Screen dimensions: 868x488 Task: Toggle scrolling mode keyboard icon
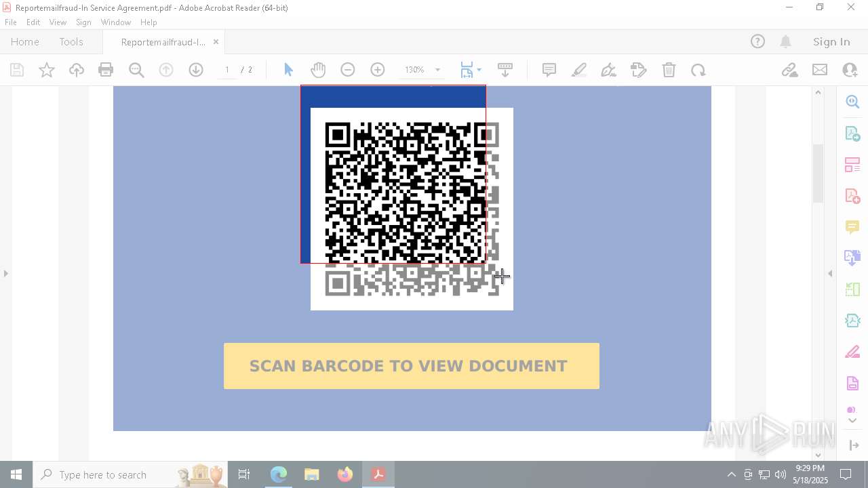pyautogui.click(x=505, y=70)
